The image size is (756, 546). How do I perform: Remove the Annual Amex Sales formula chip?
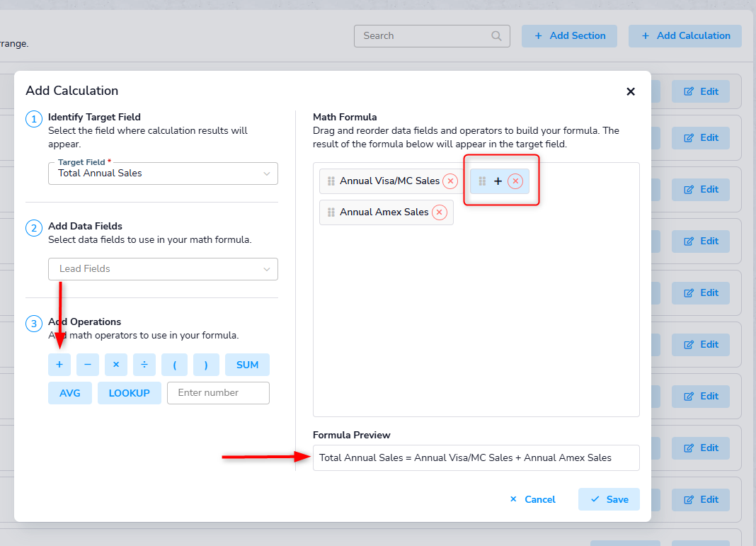tap(440, 212)
